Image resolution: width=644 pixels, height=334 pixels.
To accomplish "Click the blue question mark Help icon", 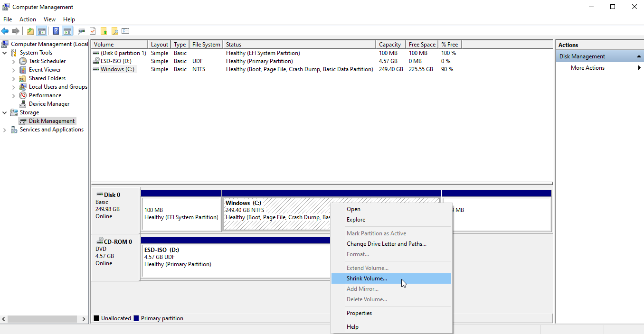I will (x=56, y=31).
